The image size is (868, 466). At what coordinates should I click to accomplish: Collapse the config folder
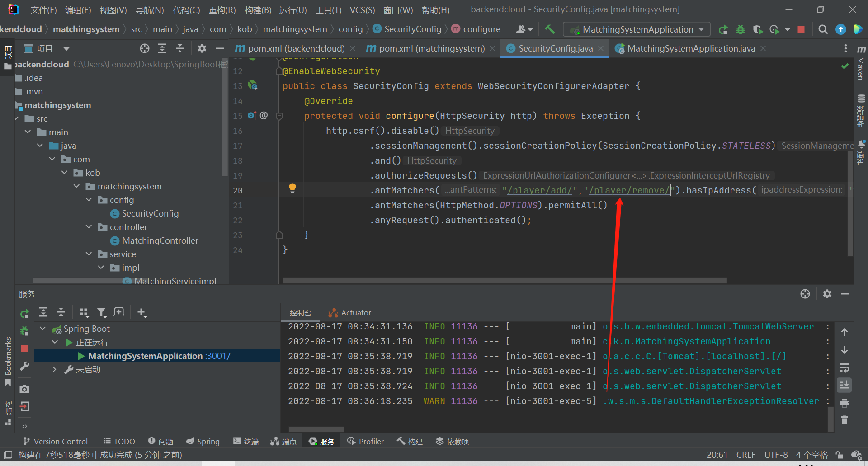coord(89,200)
